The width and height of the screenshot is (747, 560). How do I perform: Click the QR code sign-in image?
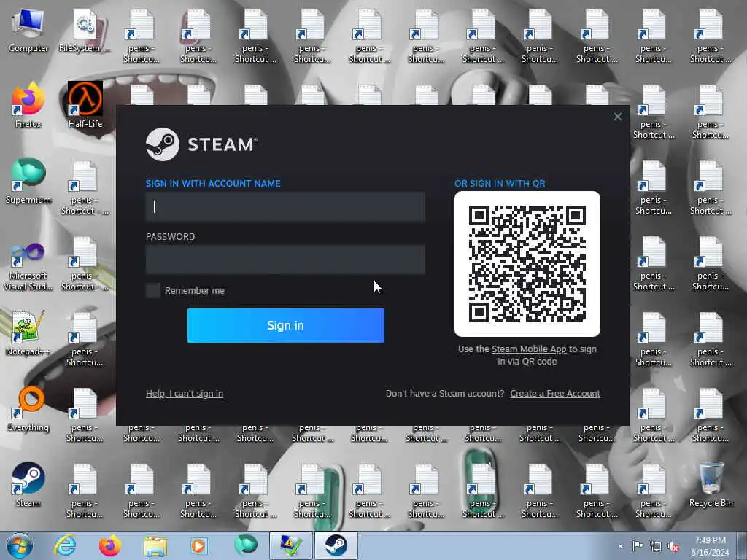pyautogui.click(x=527, y=264)
